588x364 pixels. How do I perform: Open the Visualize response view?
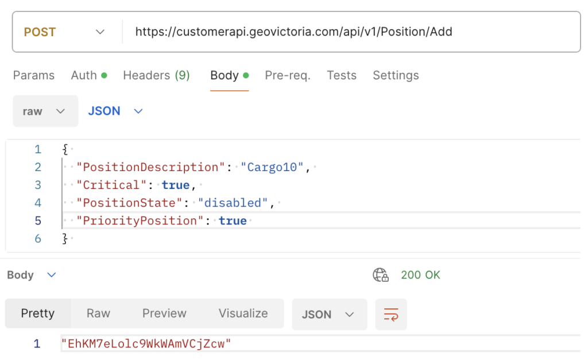[x=243, y=313]
